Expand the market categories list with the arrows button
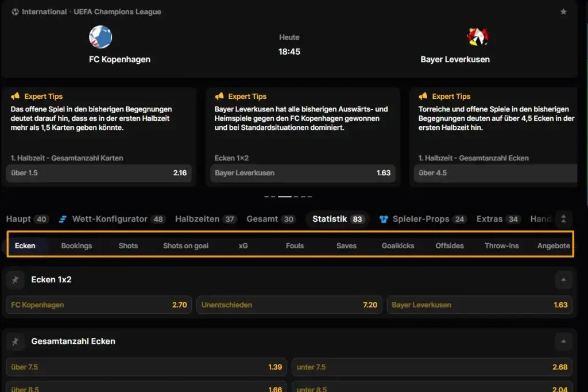This screenshot has height=392, width=588. click(563, 219)
